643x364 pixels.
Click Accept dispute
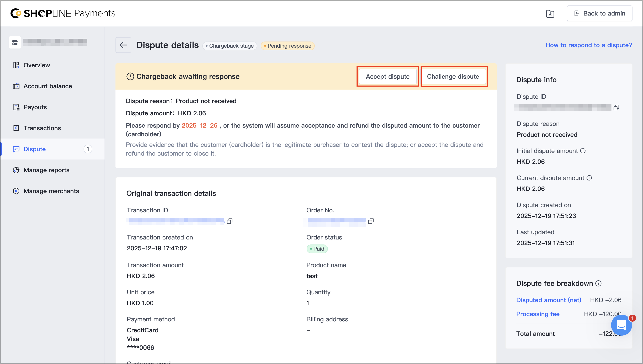pos(388,76)
